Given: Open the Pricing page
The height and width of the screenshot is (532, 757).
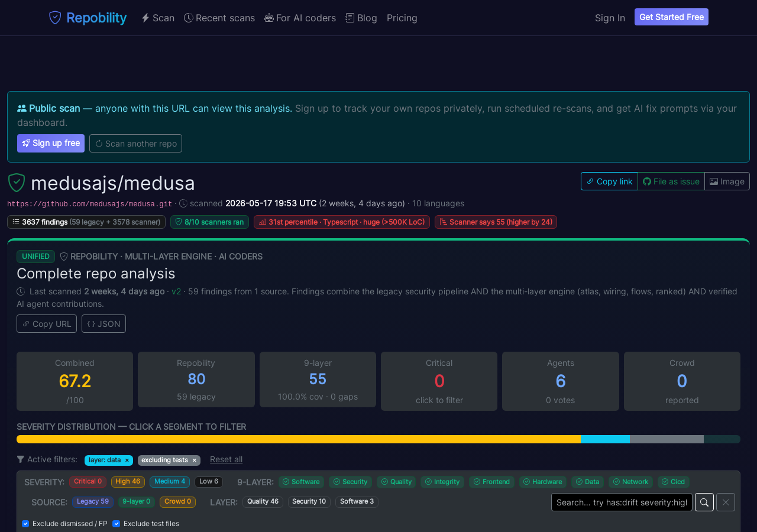Looking at the screenshot, I should tap(402, 18).
